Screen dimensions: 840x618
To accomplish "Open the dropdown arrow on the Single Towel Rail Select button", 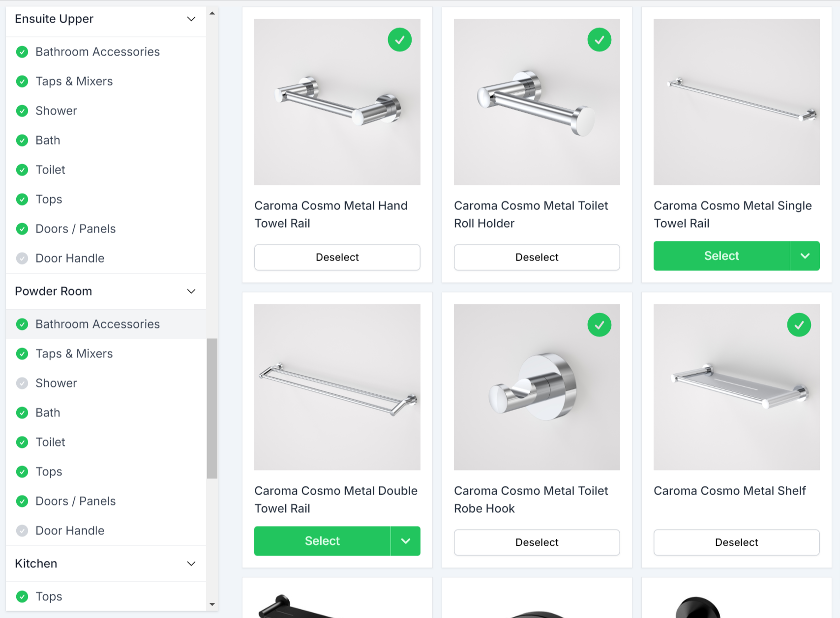I will 805,256.
